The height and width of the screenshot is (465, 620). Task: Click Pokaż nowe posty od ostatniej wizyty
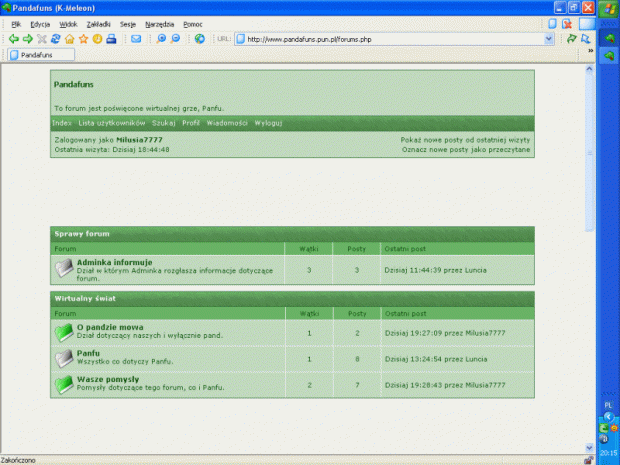[x=464, y=140]
